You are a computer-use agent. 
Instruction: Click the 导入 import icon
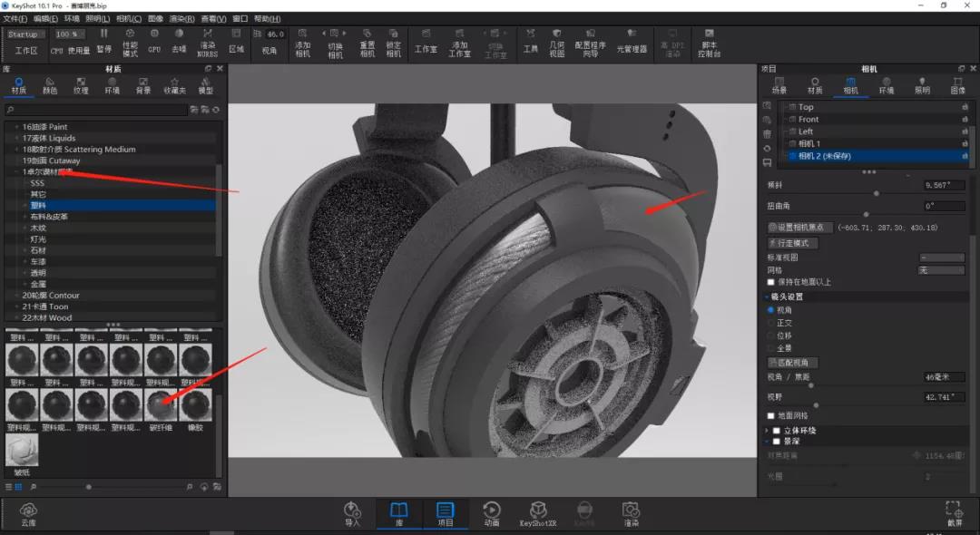(352, 514)
